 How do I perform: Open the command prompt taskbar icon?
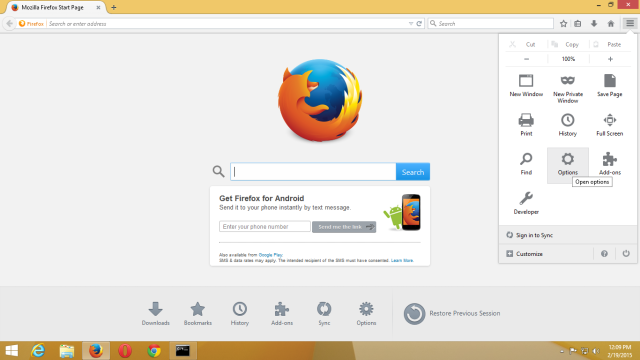(183, 351)
